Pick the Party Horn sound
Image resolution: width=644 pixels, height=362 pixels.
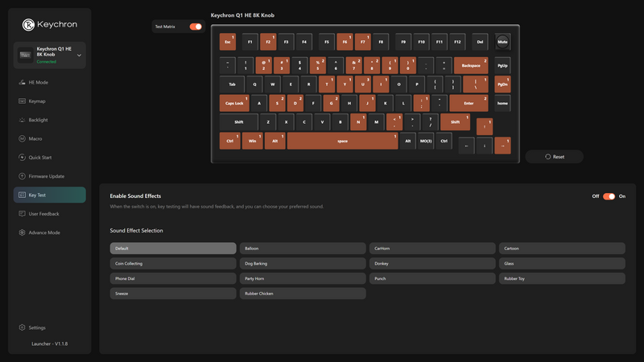click(x=303, y=278)
